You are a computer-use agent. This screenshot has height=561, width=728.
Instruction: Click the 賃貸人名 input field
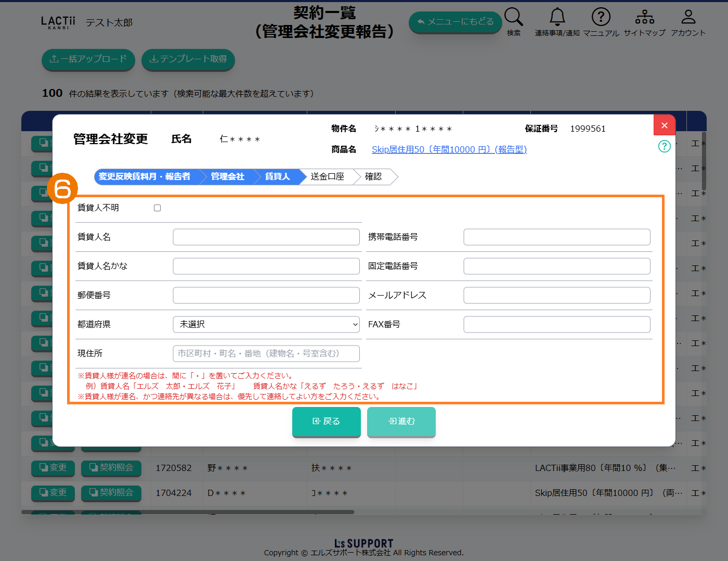tap(266, 237)
